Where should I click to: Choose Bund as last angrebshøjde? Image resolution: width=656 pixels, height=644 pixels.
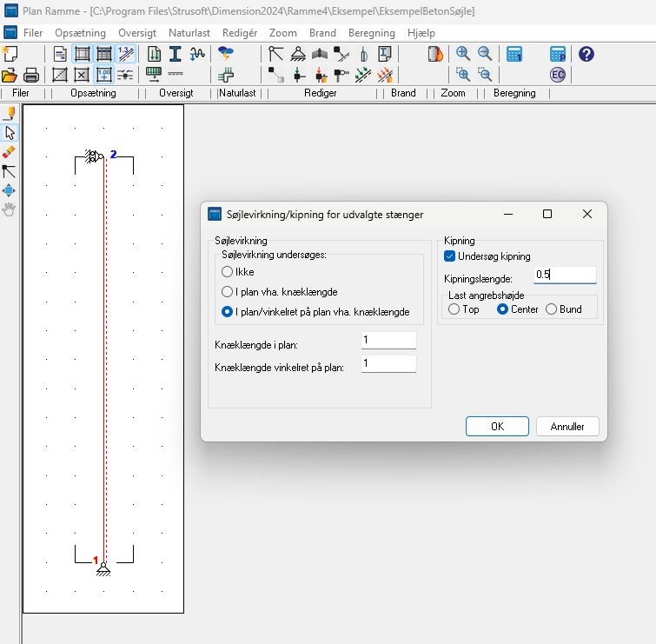pyautogui.click(x=551, y=309)
